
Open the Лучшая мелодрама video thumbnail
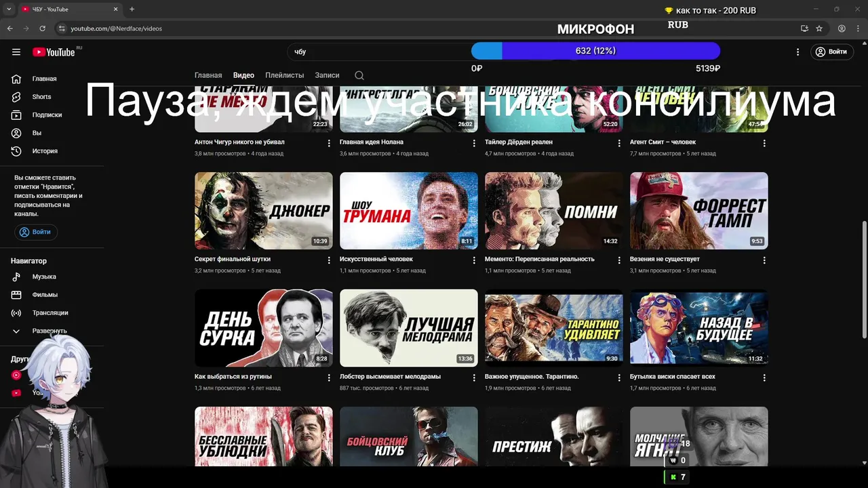[x=409, y=328]
